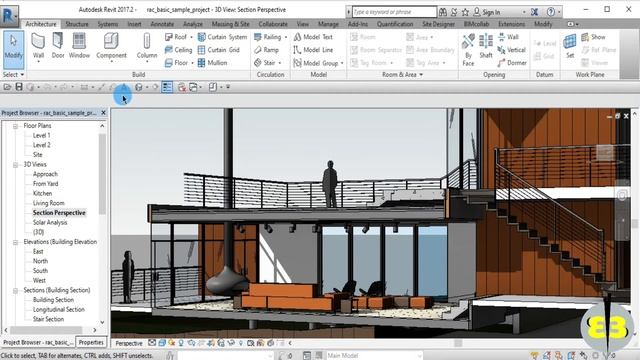Image resolution: width=640 pixels, height=360 pixels.
Task: Collapse the Elevations tree node
Action: tap(16, 242)
